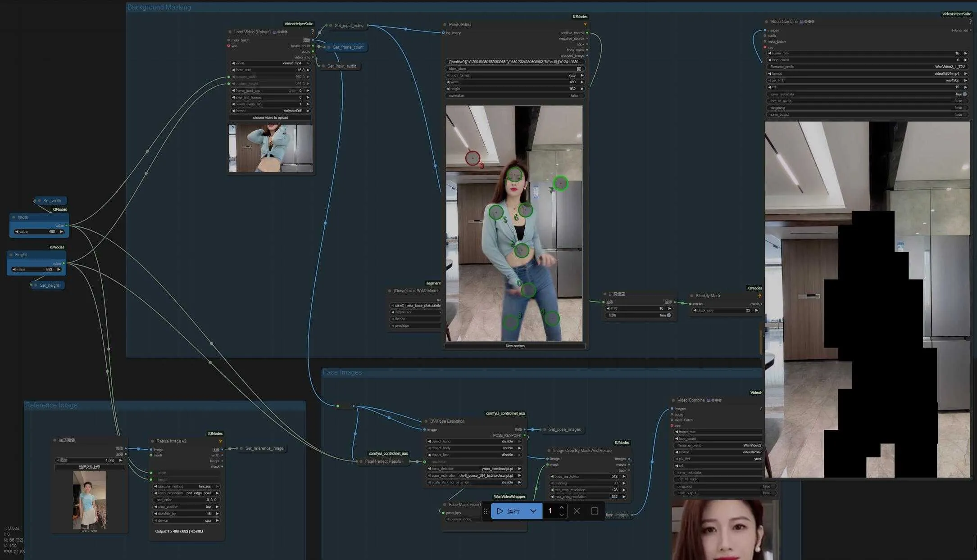
Task: Collapse the Points Editor node via title dot
Action: (x=445, y=25)
